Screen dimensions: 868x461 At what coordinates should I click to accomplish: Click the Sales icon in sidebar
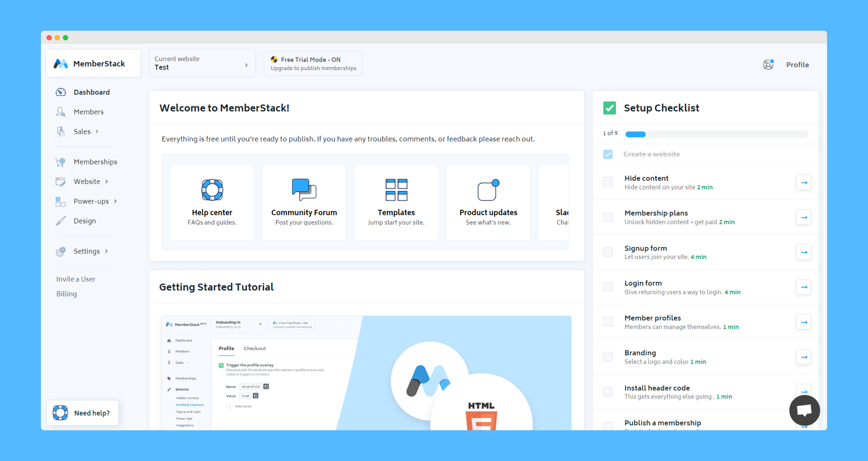coord(61,131)
